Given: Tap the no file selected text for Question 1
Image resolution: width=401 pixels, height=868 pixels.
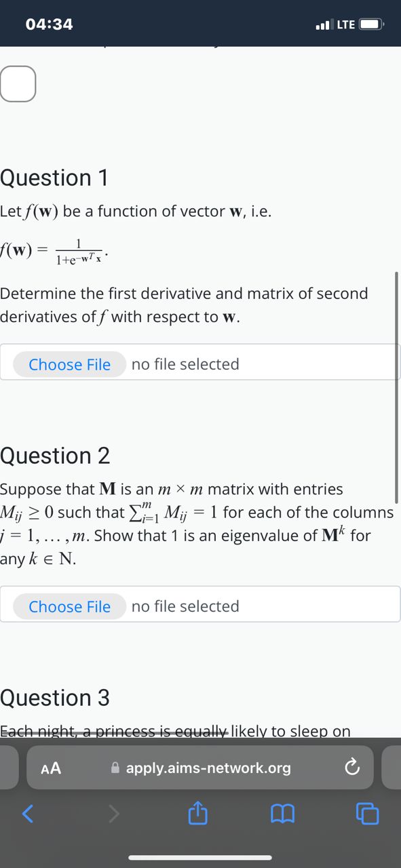Looking at the screenshot, I should tap(185, 364).
